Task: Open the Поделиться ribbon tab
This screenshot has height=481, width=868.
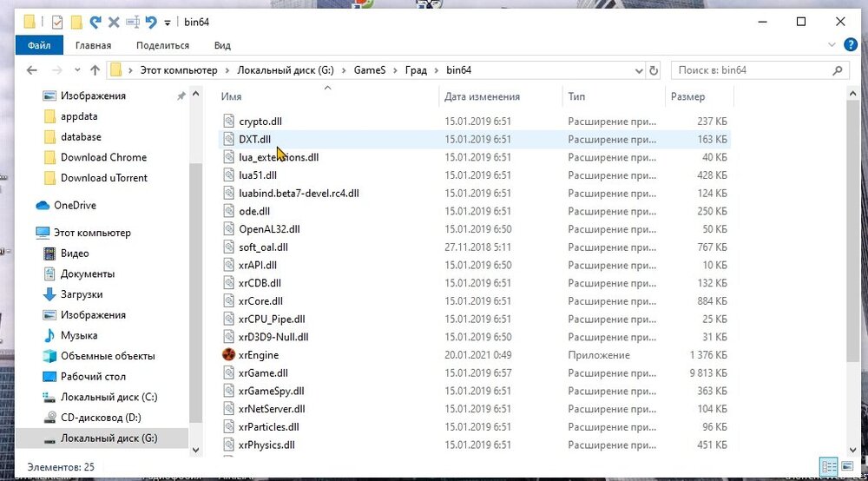Action: coord(163,45)
